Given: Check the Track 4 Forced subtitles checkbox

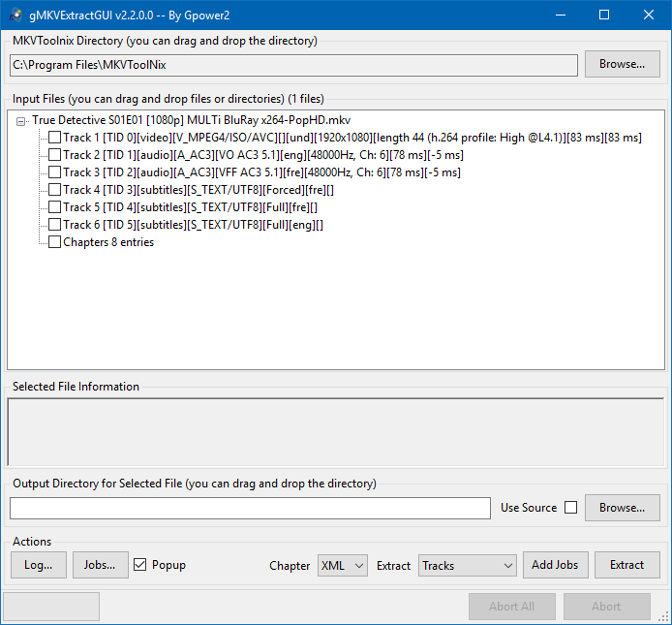Looking at the screenshot, I should click(54, 190).
